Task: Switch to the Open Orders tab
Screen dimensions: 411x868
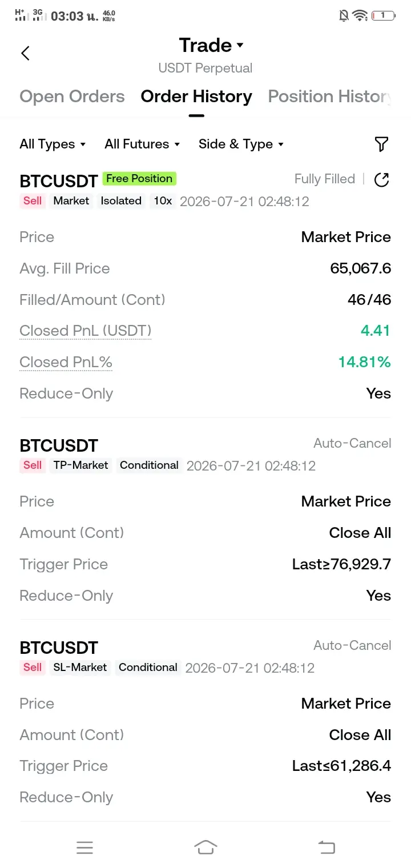Action: 72,97
